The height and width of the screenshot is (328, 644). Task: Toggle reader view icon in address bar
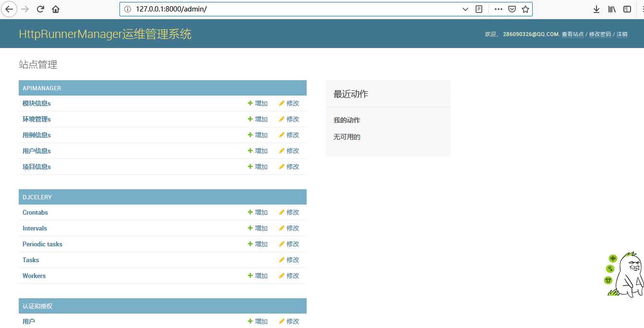click(x=478, y=9)
